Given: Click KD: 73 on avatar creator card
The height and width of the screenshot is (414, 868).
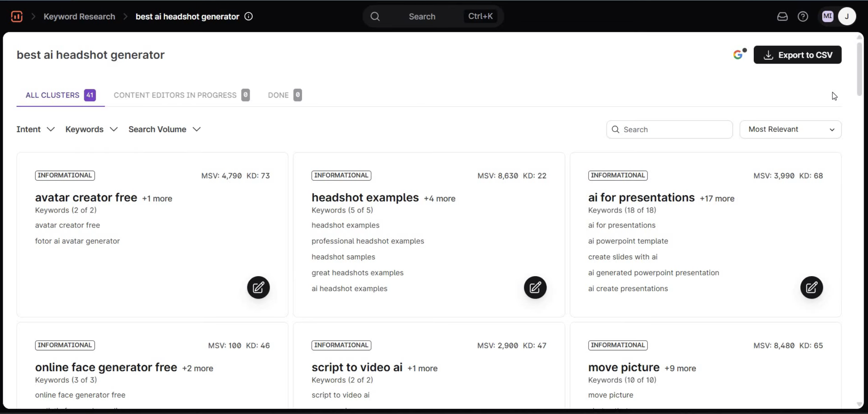Looking at the screenshot, I should click(x=258, y=176).
